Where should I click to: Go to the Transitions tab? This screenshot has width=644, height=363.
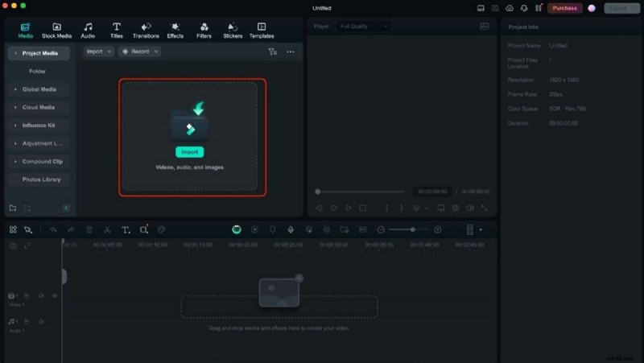tap(146, 31)
